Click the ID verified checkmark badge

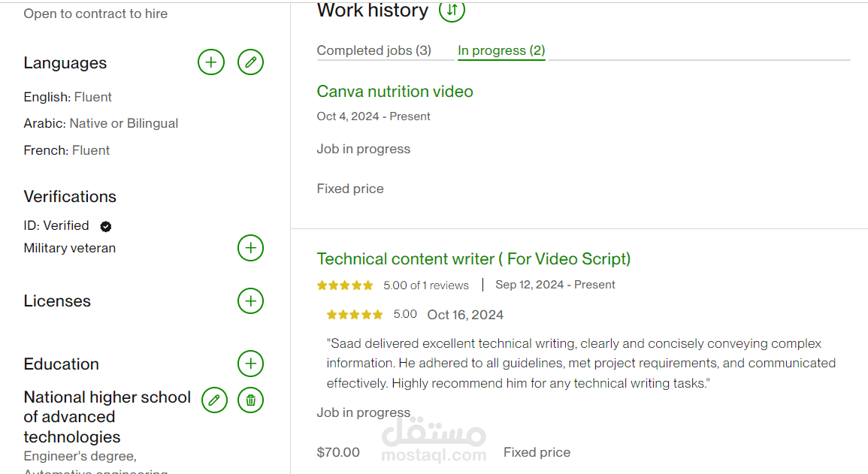[x=106, y=226]
